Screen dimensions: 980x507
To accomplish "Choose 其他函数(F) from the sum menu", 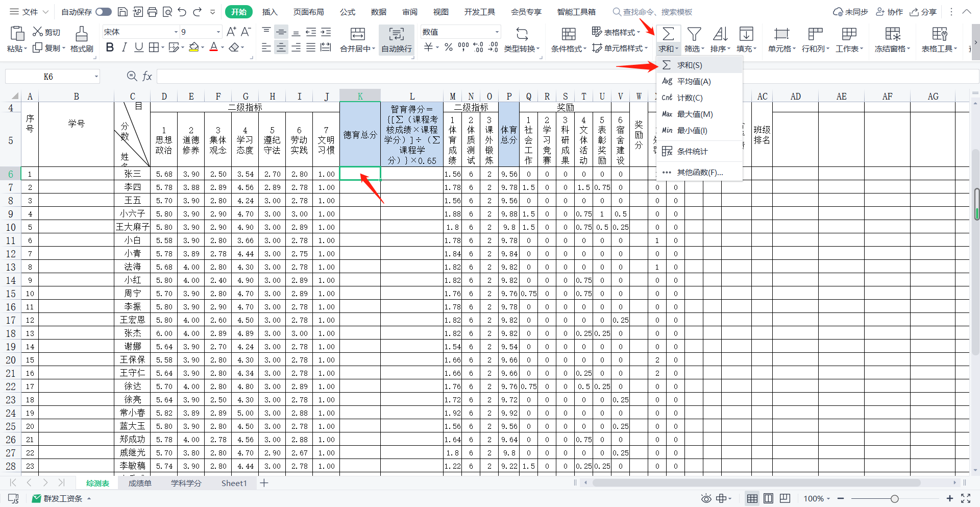I will pyautogui.click(x=699, y=172).
